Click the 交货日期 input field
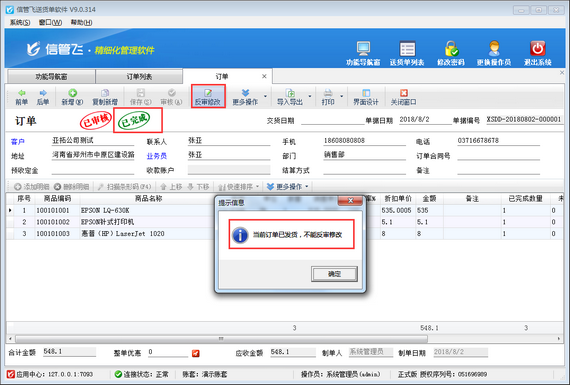Image resolution: width=570 pixels, height=385 pixels. [x=332, y=120]
